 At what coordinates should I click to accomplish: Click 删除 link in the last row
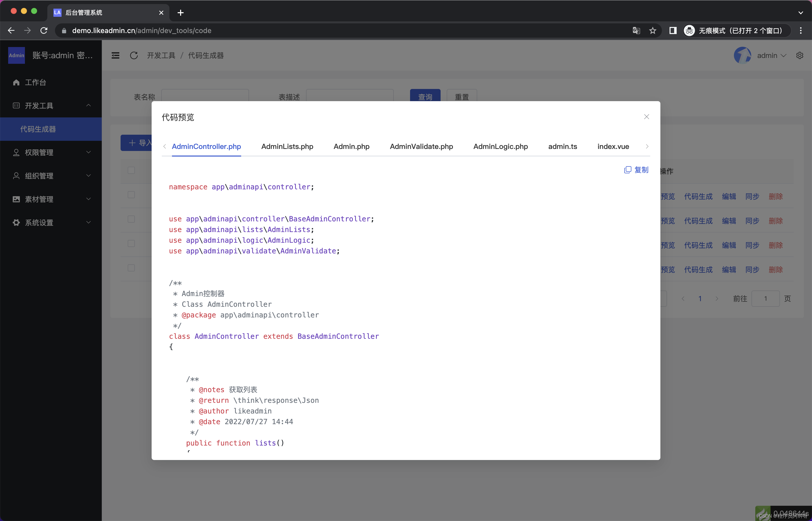(x=776, y=270)
